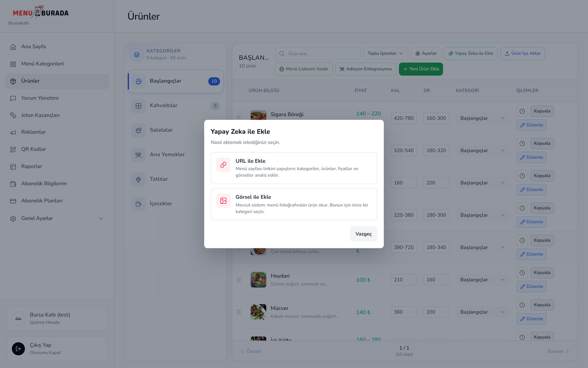Click GR field showing 200 for Mücver
This screenshot has width=588, height=368.
tap(436, 312)
